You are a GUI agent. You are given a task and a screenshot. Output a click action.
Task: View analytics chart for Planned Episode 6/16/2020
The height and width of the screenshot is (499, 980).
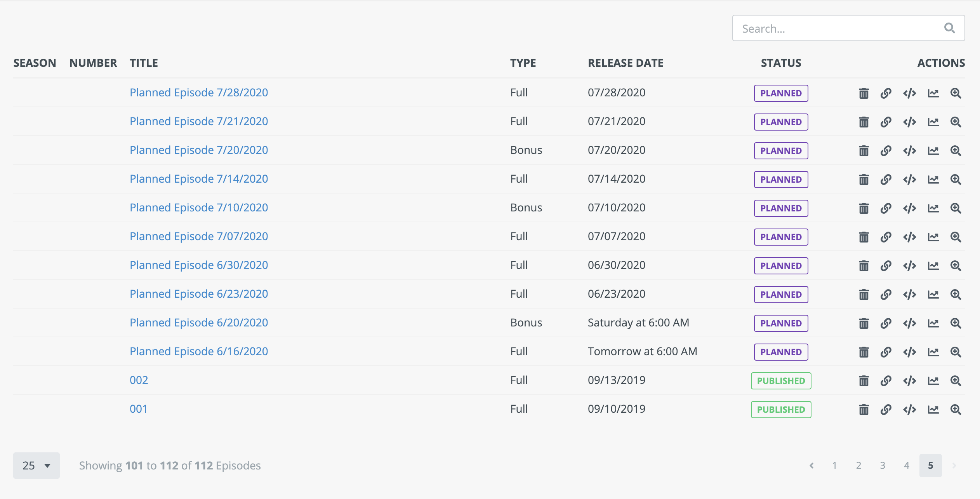[x=933, y=352]
